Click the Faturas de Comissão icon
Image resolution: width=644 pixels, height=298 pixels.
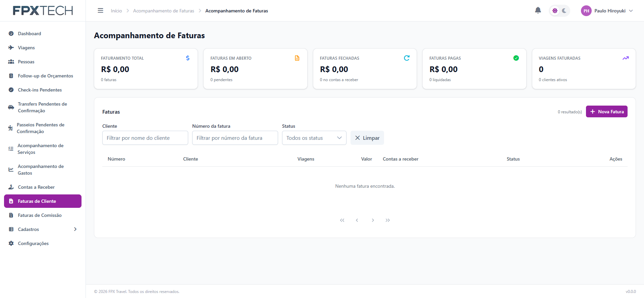click(11, 215)
